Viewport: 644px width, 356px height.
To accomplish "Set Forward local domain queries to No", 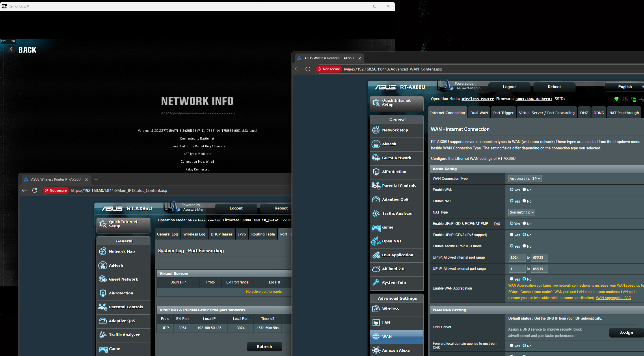I will coord(524,346).
